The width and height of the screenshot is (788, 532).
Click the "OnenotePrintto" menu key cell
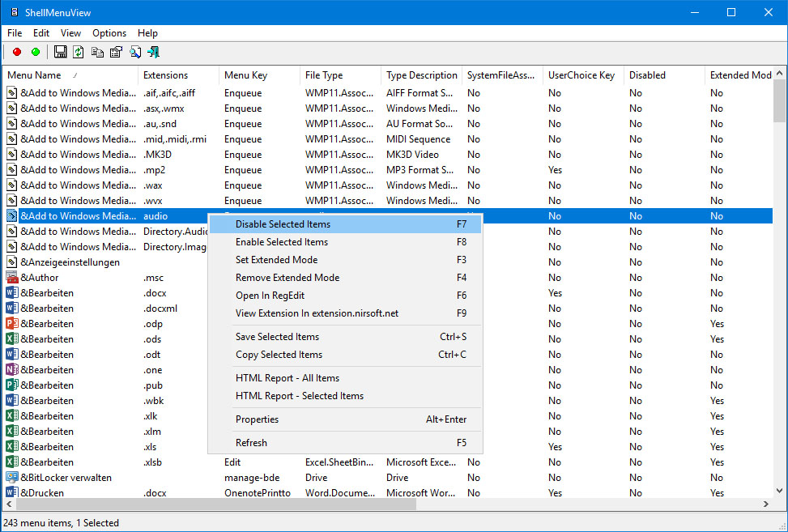(x=258, y=493)
